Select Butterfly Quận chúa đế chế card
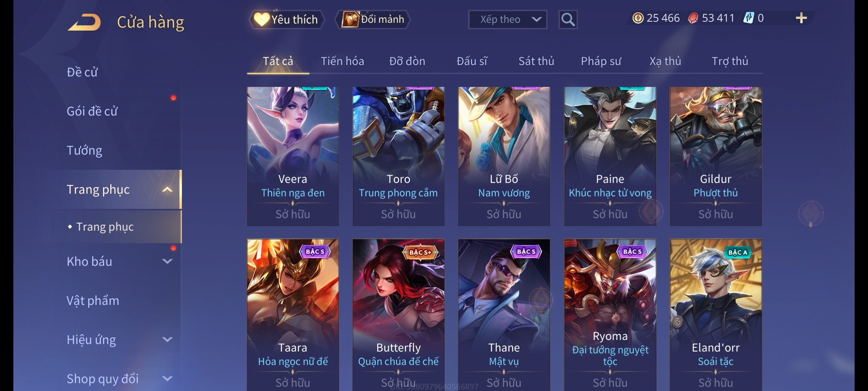 [x=398, y=315]
